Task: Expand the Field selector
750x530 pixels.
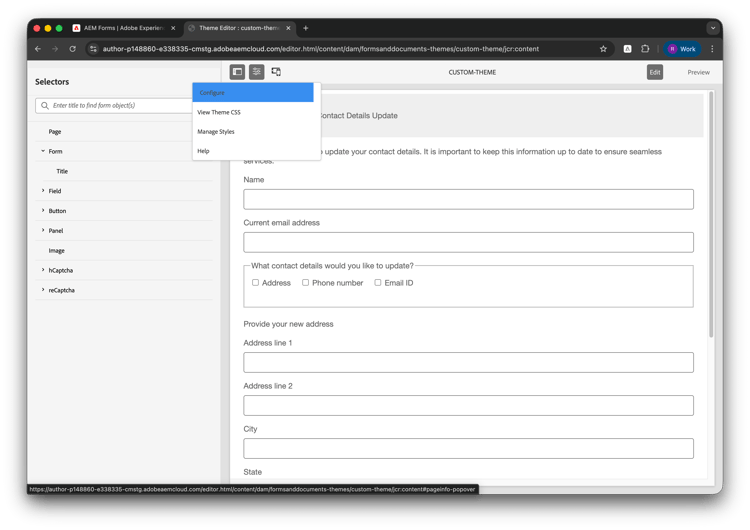Action: point(43,190)
